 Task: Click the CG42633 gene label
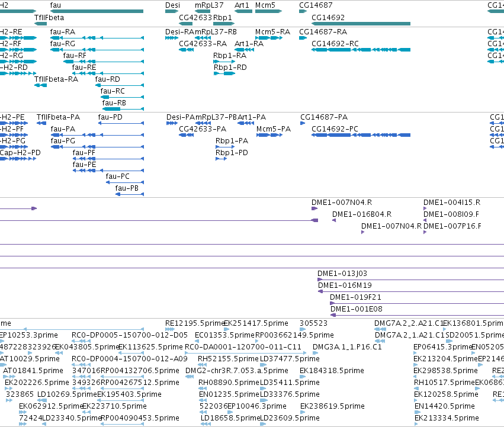pos(195,17)
